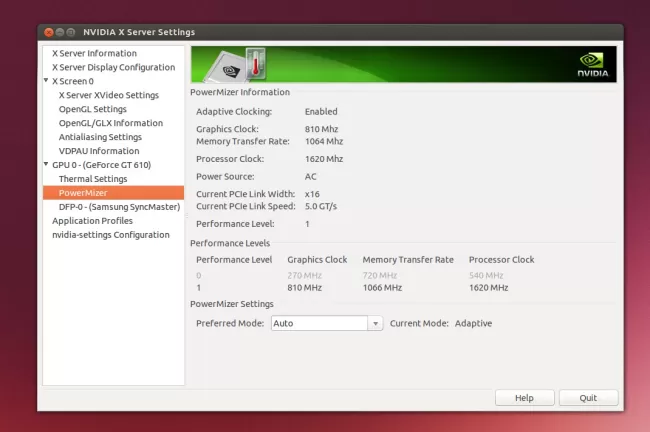The height and width of the screenshot is (432, 650).
Task: Open the Preferred Mode dropdown
Action: (x=327, y=323)
